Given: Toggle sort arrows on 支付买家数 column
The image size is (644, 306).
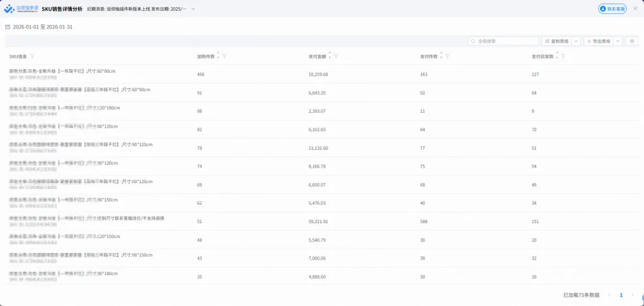Looking at the screenshot, I should point(557,55).
